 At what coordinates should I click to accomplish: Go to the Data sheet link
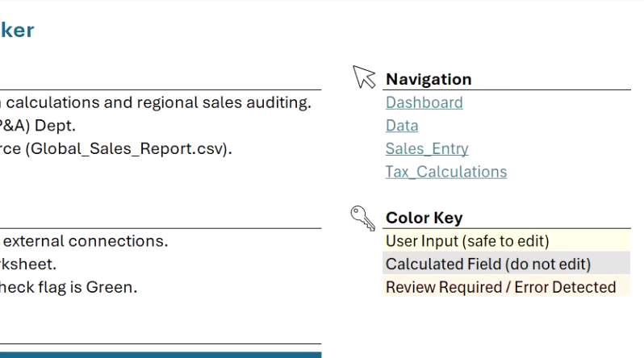[402, 126]
